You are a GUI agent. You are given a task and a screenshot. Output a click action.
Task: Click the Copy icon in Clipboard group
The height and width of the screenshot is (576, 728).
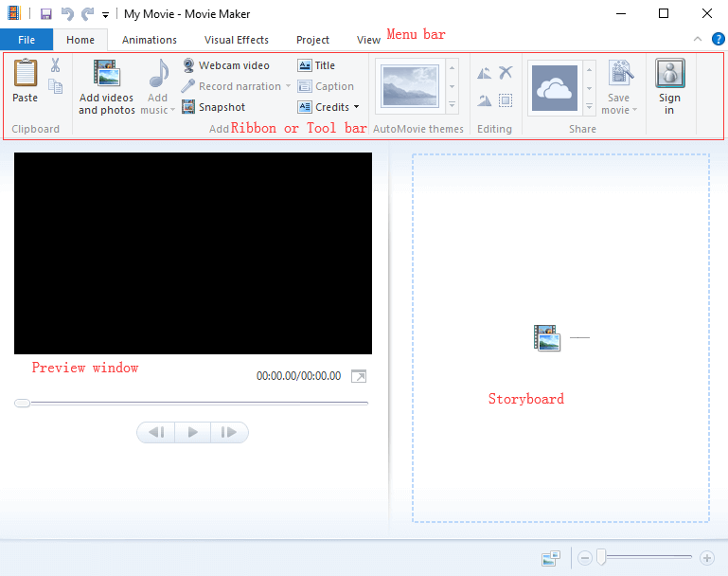pyautogui.click(x=55, y=86)
